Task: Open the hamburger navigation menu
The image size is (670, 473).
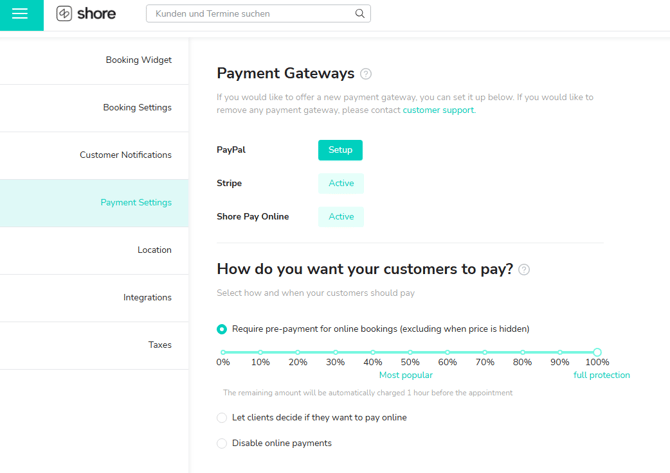Action: [x=21, y=15]
